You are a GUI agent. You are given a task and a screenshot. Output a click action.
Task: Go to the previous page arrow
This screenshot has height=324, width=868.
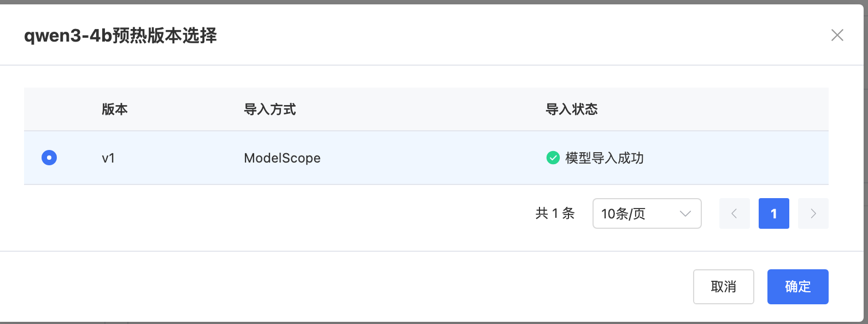point(734,213)
